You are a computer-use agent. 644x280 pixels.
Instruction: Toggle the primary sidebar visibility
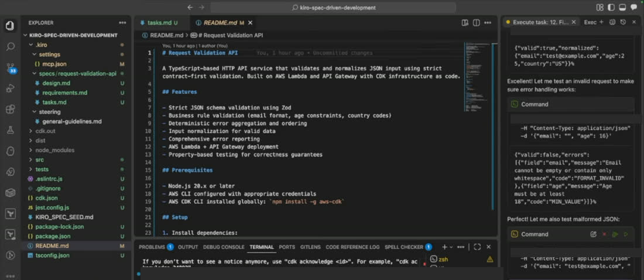pos(611,8)
